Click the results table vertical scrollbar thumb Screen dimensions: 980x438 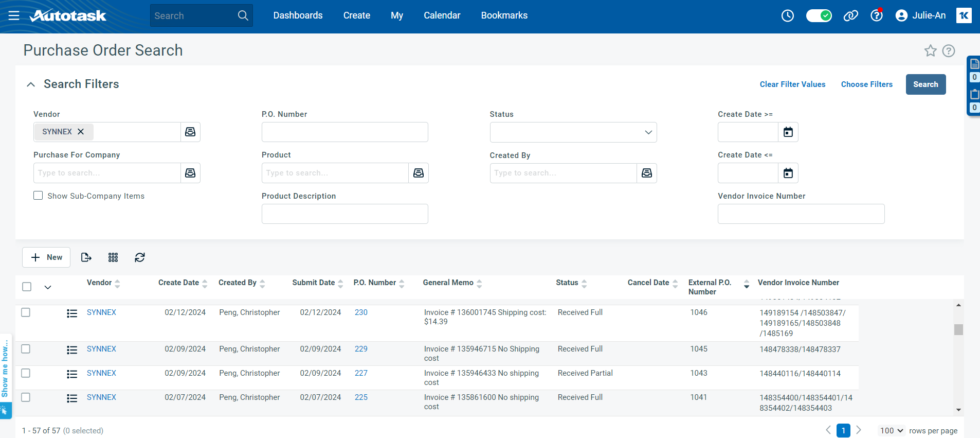(958, 329)
